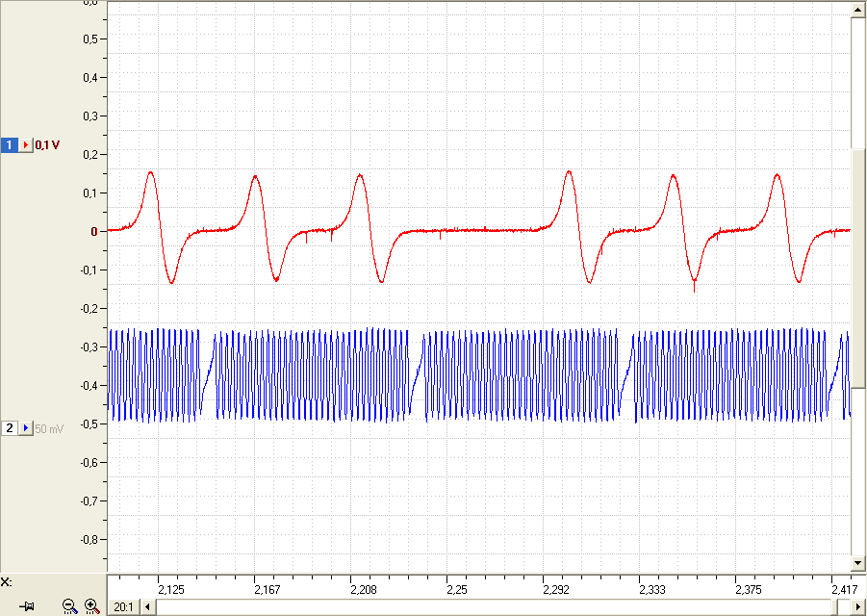This screenshot has width=867, height=616.
Task: Select channel 2 number box
Action: click(9, 428)
